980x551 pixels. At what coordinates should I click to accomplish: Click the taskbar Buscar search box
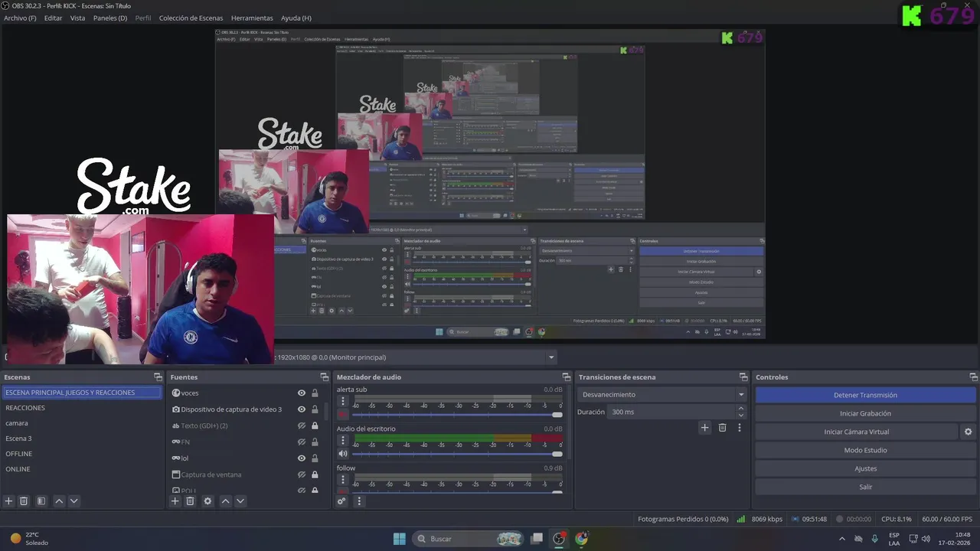click(x=469, y=539)
